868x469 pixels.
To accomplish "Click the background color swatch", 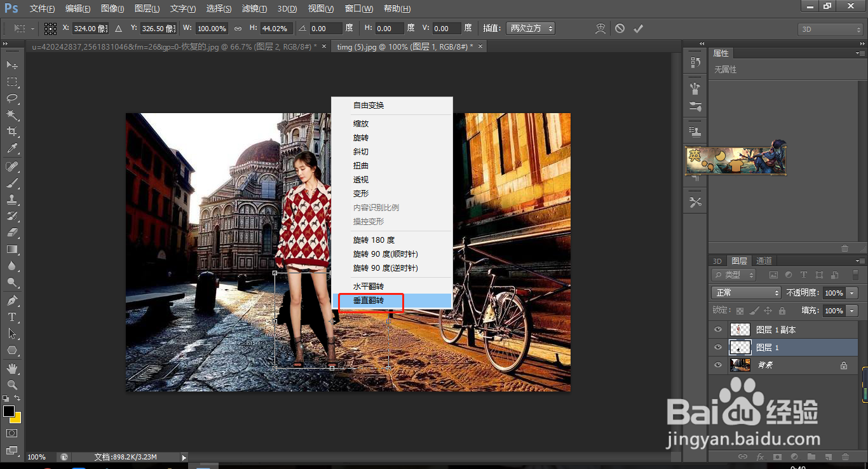I will [16, 418].
